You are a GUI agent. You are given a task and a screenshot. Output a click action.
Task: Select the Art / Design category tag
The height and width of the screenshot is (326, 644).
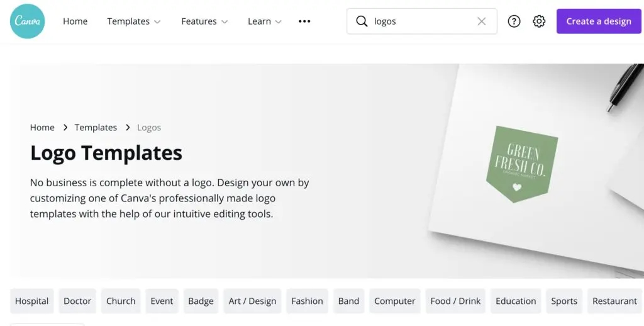pyautogui.click(x=252, y=301)
